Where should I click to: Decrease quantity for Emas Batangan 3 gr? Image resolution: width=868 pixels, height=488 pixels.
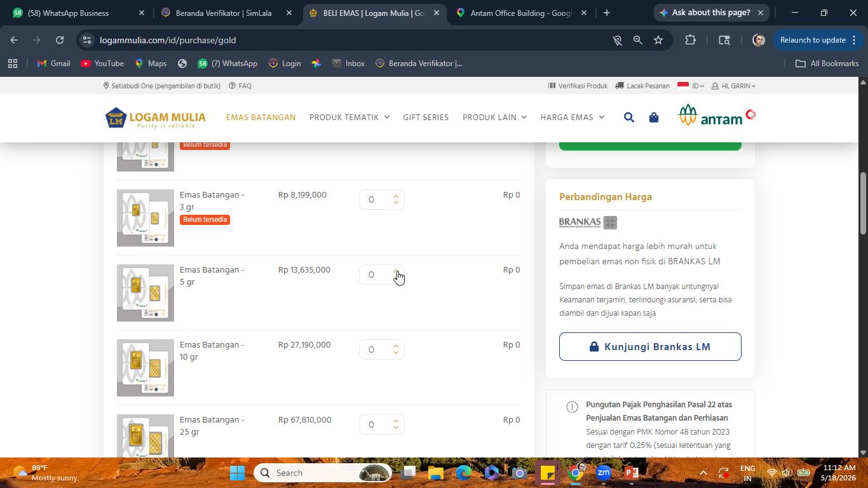pos(396,203)
